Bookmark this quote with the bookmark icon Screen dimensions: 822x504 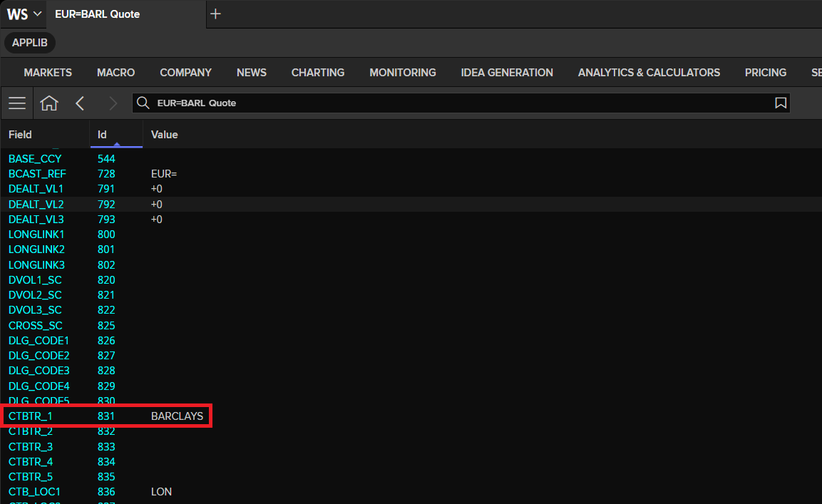781,103
